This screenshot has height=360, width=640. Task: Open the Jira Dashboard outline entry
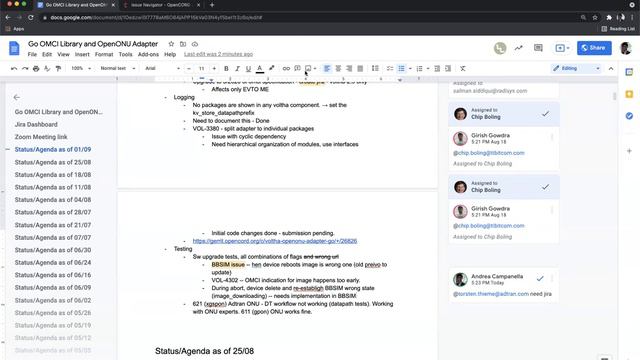click(x=36, y=124)
